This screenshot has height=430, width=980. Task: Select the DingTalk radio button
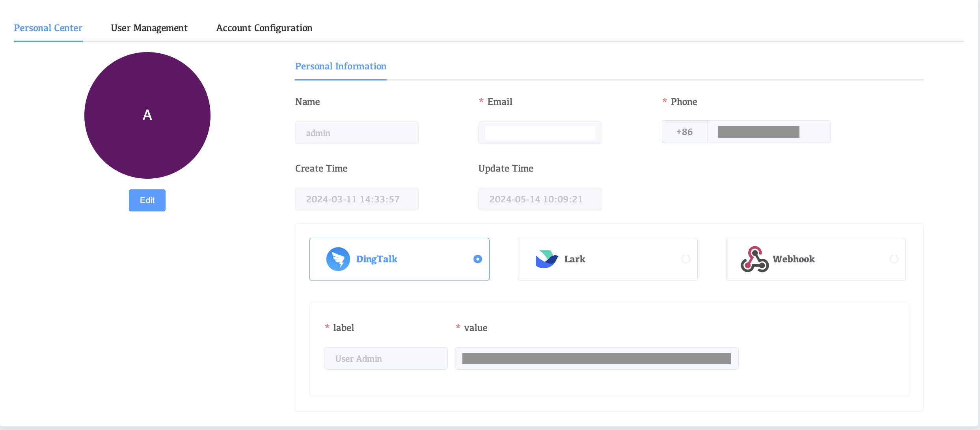(x=477, y=259)
